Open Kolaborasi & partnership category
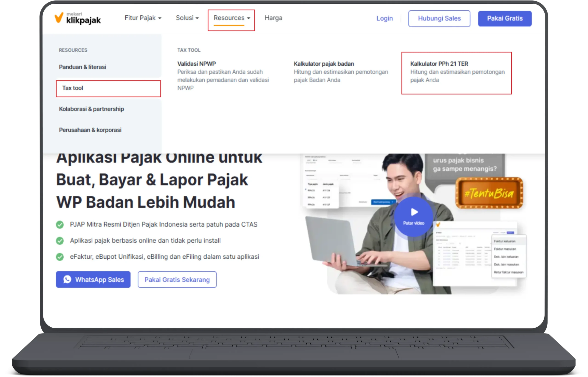 coord(91,109)
